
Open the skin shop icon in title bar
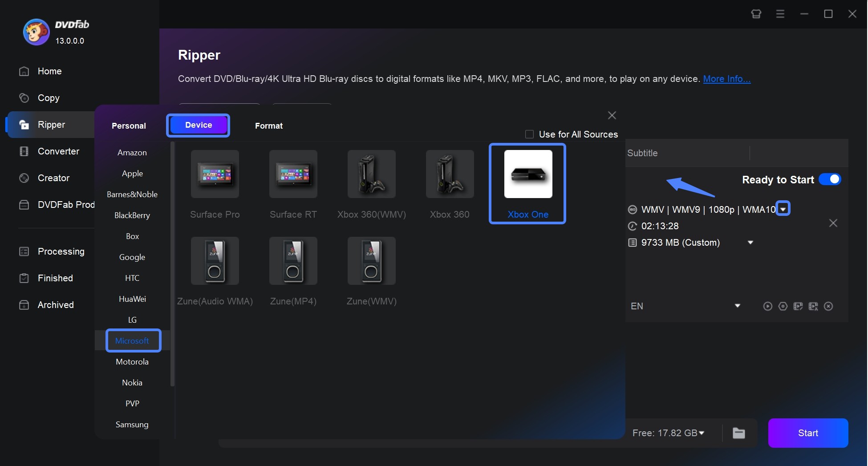click(756, 14)
